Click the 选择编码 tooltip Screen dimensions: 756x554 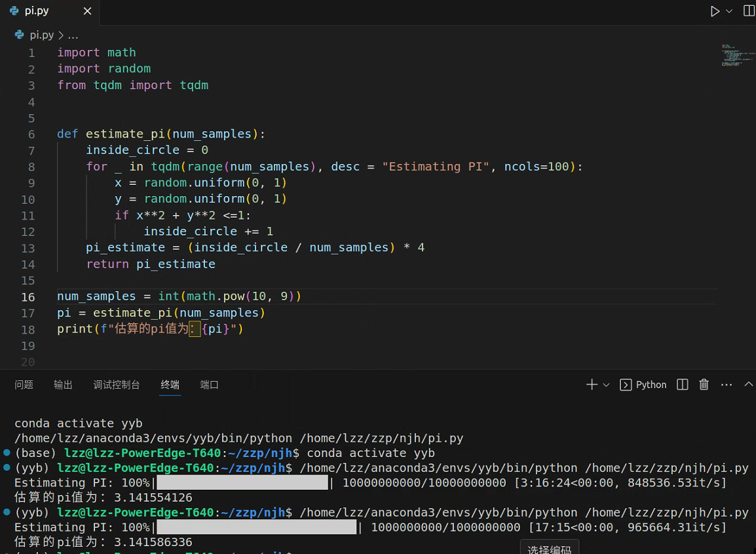pyautogui.click(x=549, y=548)
